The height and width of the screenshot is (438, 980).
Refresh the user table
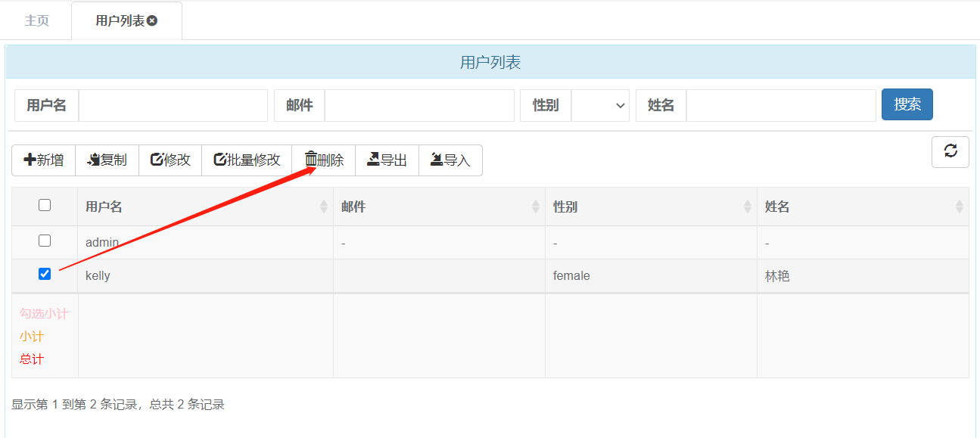tap(950, 151)
